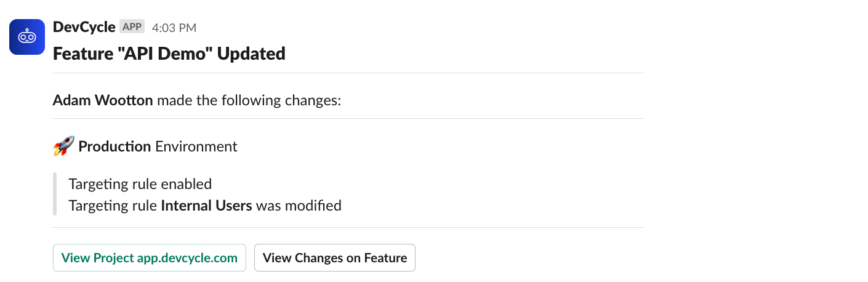Click the word Environment after Production
The image size is (868, 282).
click(196, 147)
